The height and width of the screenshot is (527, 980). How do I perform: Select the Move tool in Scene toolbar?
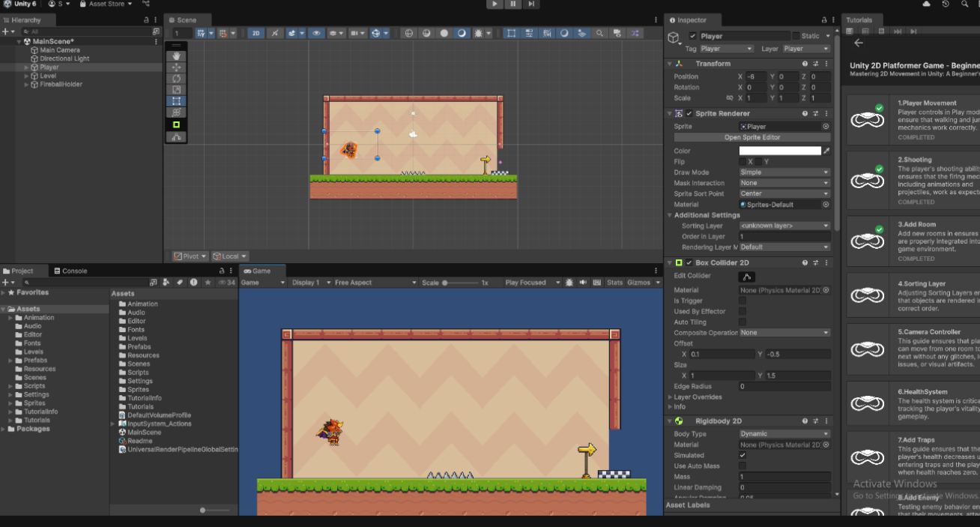point(177,67)
